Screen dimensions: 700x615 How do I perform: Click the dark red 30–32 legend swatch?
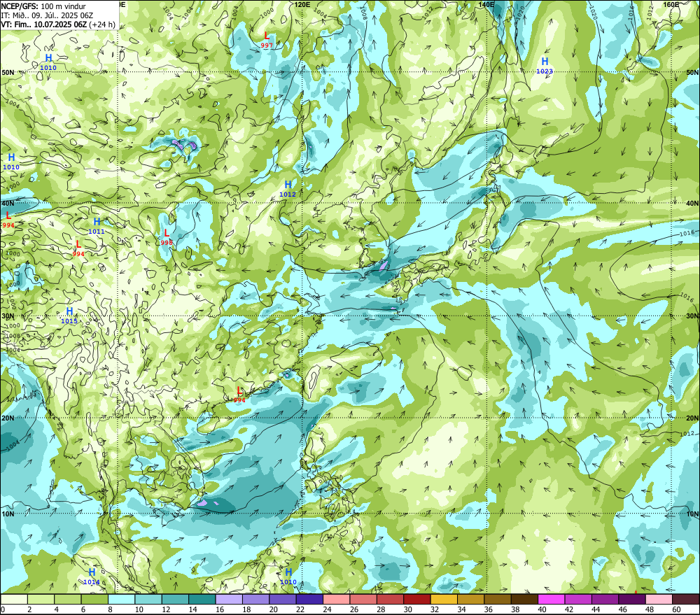click(417, 599)
